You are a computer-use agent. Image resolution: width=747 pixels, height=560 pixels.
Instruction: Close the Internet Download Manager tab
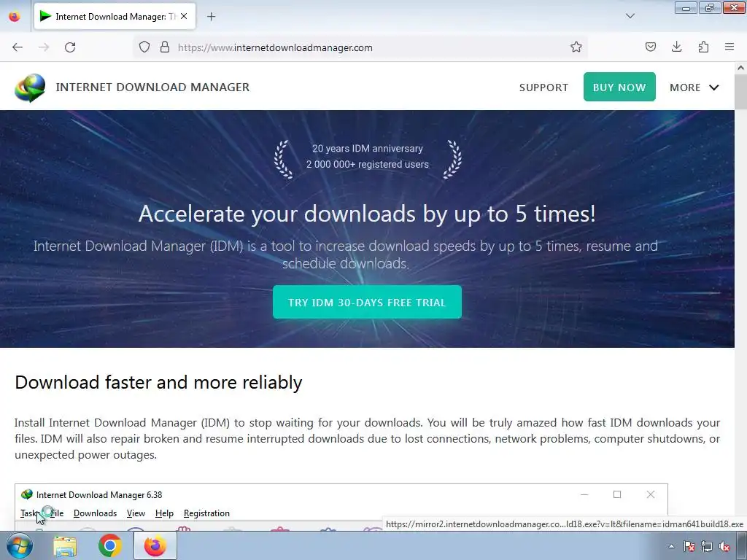[184, 16]
